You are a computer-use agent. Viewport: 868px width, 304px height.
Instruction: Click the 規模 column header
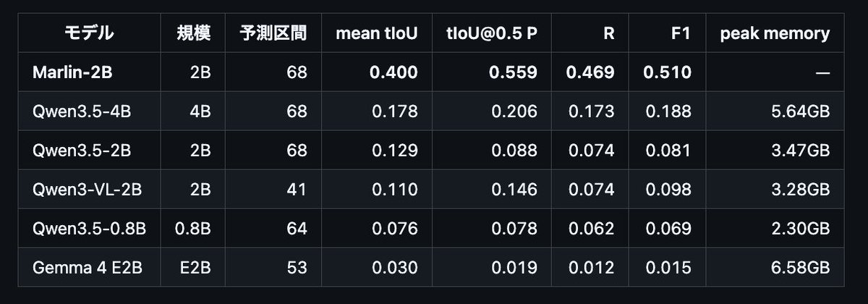click(x=194, y=33)
